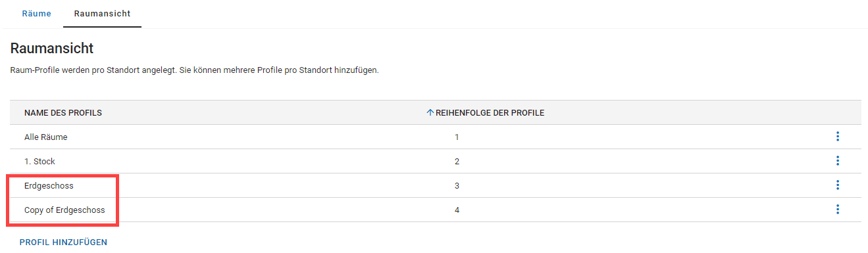Click order number 4 for Copy of Erdgeschoss
Viewport: 868px width, 253px height.
pyautogui.click(x=457, y=210)
